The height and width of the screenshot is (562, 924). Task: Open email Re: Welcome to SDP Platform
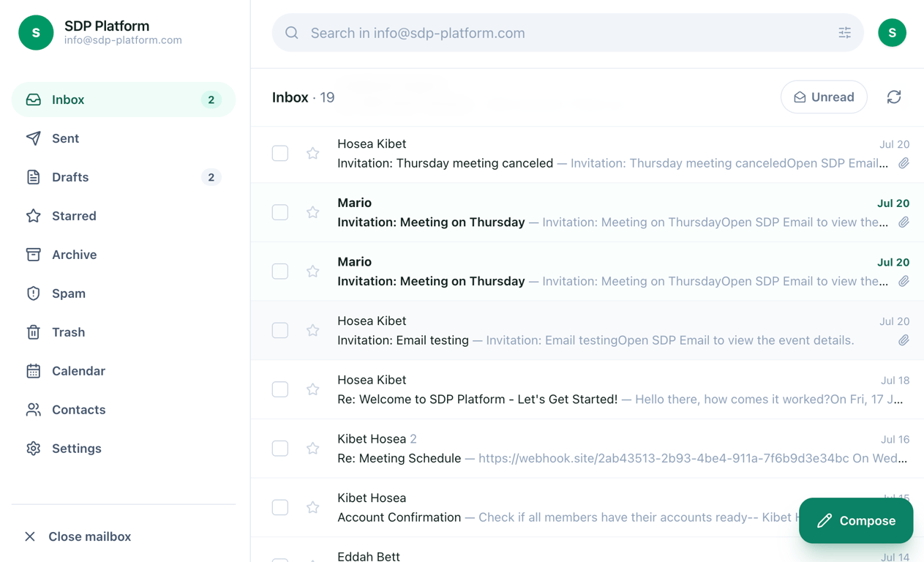tap(587, 389)
